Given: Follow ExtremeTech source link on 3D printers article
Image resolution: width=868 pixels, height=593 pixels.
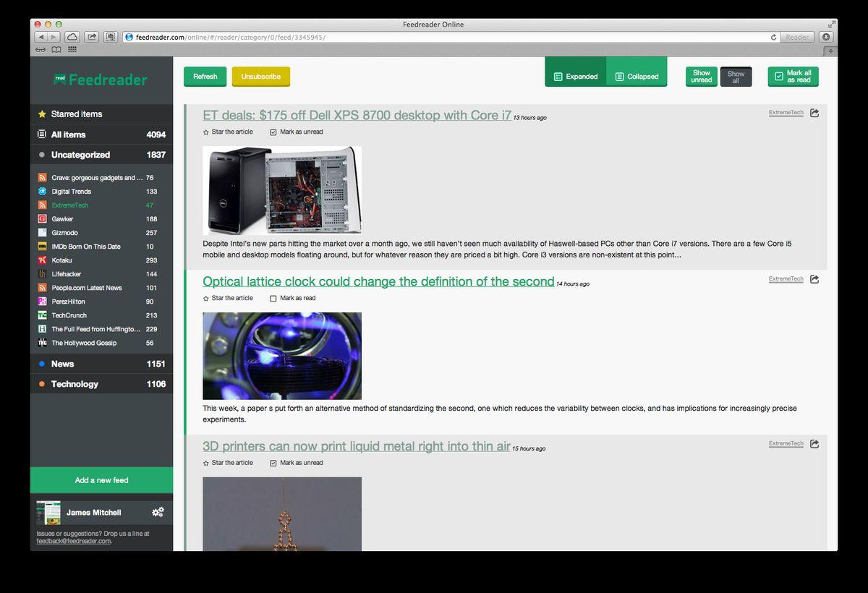Looking at the screenshot, I should coord(786,444).
